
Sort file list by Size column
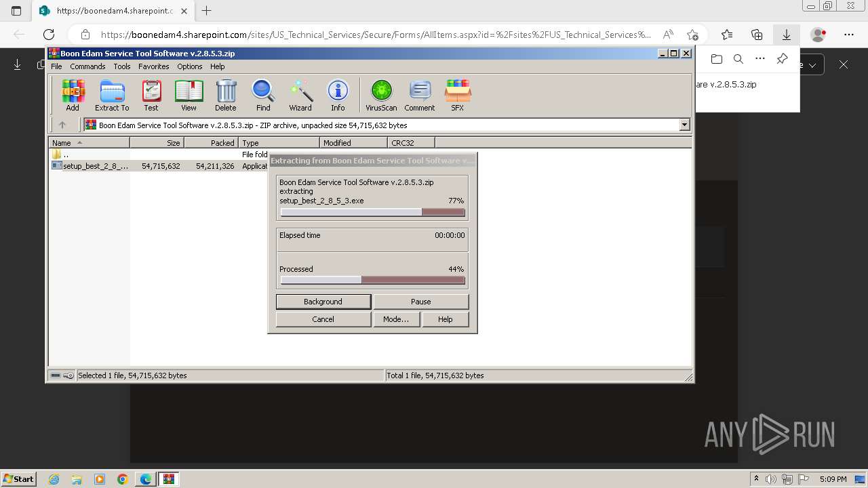click(157, 142)
